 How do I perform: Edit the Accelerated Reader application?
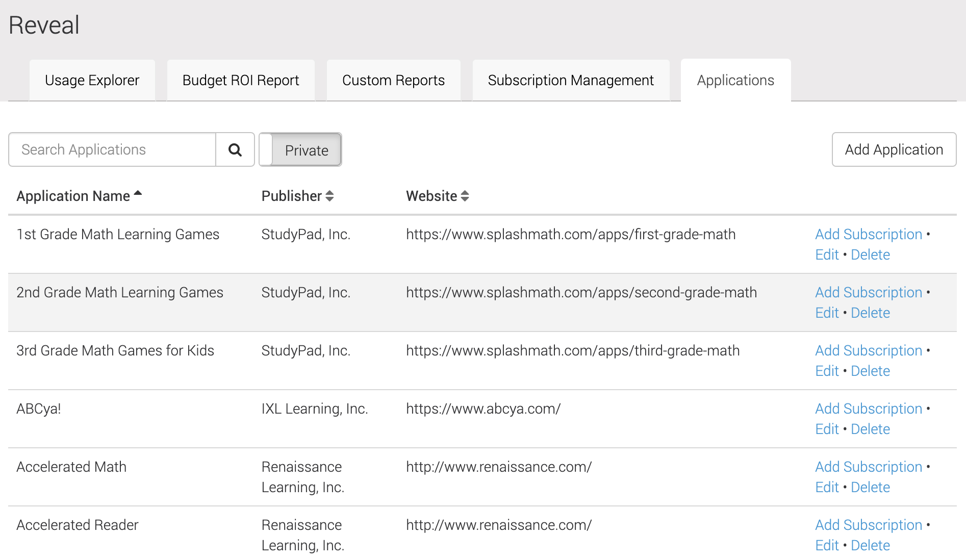[x=827, y=545]
